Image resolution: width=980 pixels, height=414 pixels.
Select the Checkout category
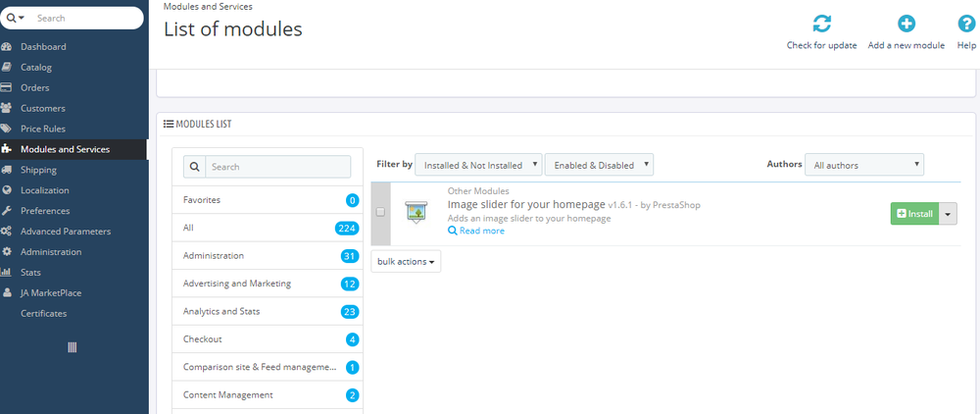click(x=268, y=339)
